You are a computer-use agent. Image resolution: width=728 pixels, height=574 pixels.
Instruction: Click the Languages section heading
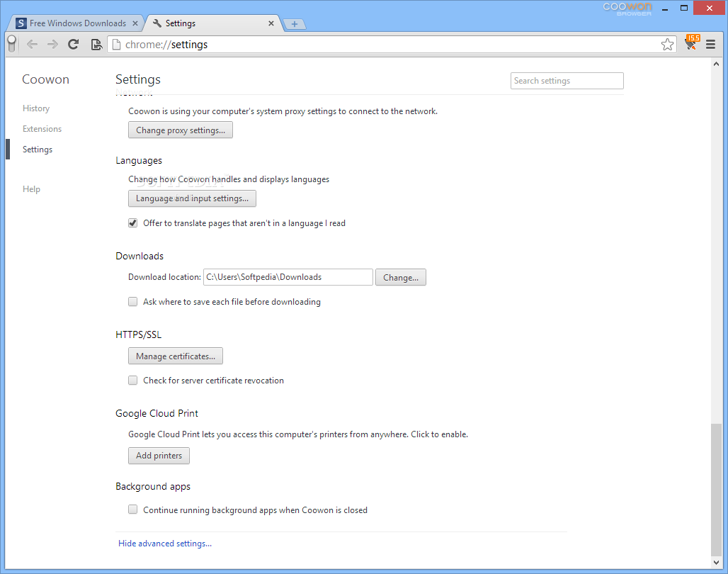[x=139, y=160]
